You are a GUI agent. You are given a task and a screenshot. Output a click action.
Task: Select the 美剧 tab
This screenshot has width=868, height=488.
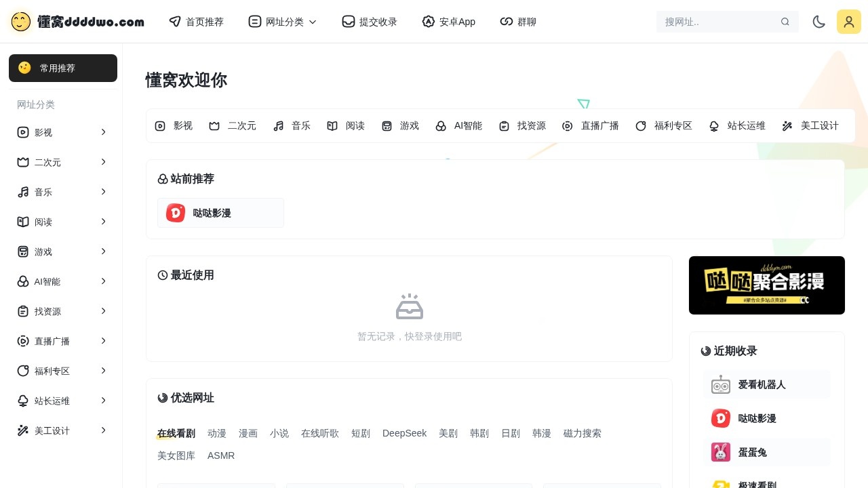pyautogui.click(x=448, y=433)
